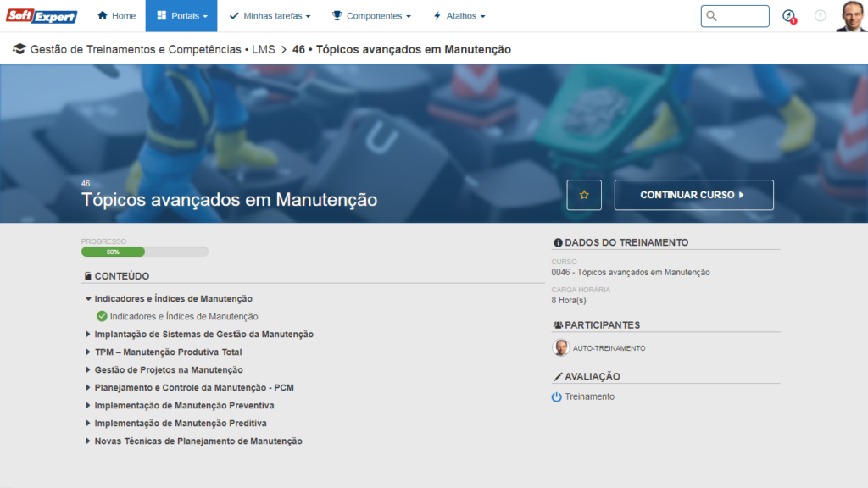The image size is (868, 488).
Task: Expand Gestão de Projetos na Manutenção
Action: (88, 370)
